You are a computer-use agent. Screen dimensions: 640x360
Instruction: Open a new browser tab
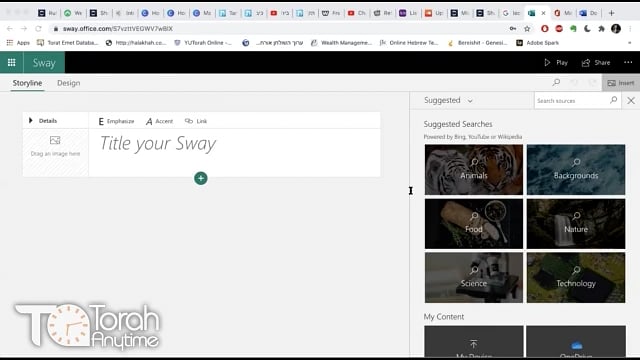point(611,13)
